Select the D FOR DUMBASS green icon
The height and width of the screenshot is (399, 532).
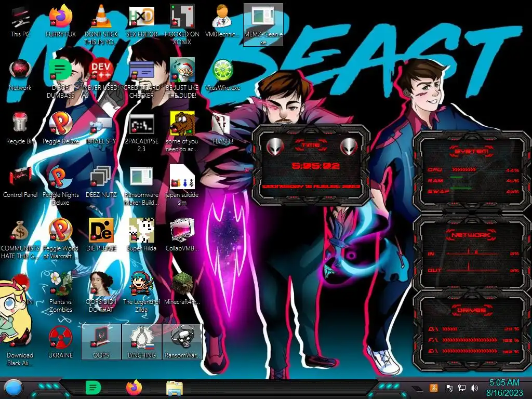[x=60, y=78]
